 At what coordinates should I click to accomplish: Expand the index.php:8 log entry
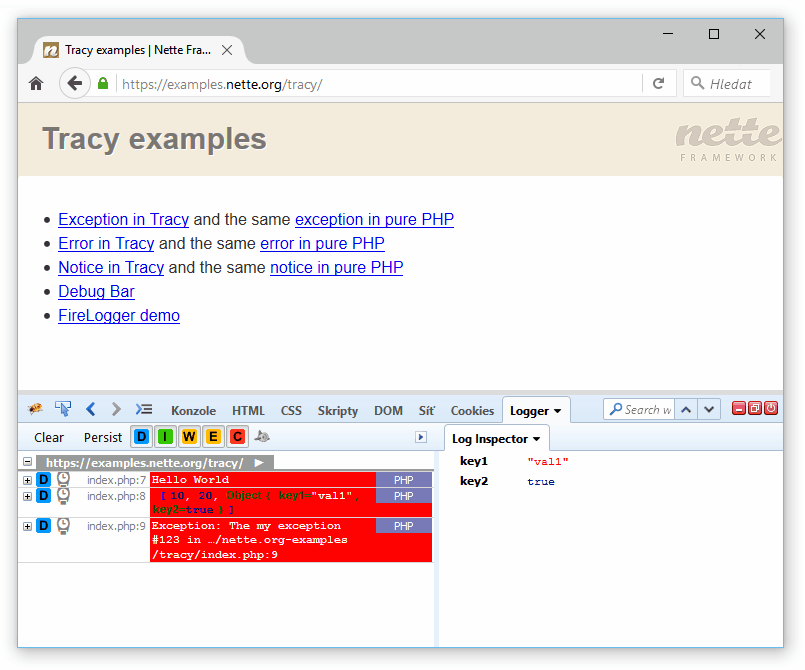point(28,496)
